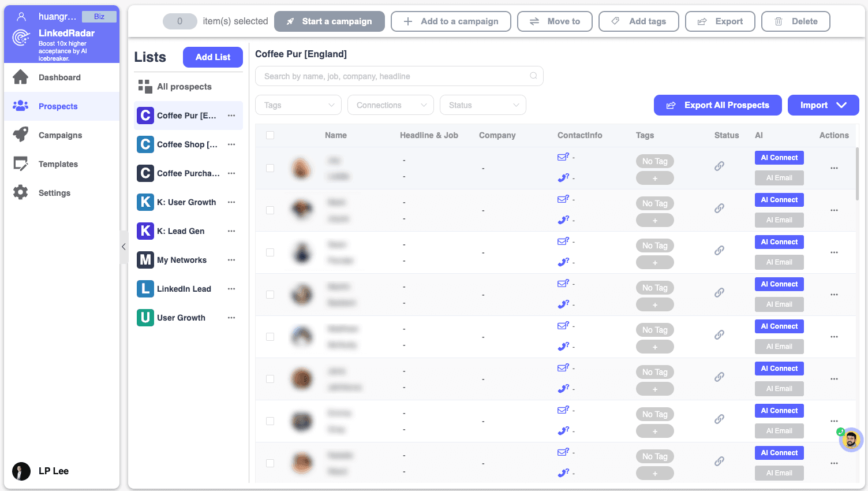
Task: Check the fifth prospect row checkbox
Action: (x=270, y=337)
